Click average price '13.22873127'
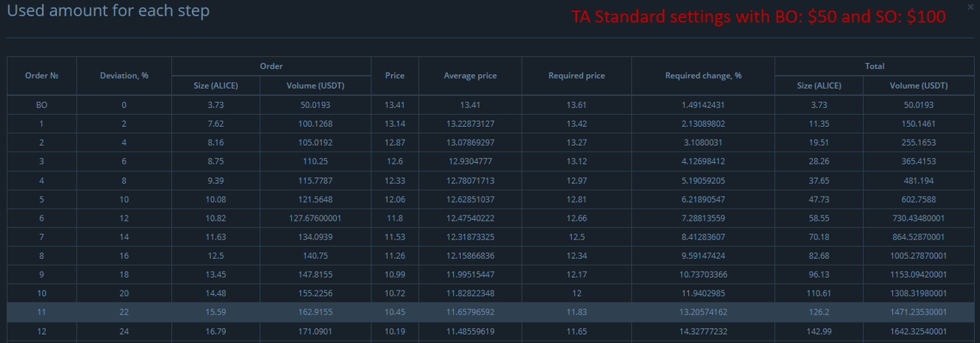The image size is (980, 343). tap(470, 123)
